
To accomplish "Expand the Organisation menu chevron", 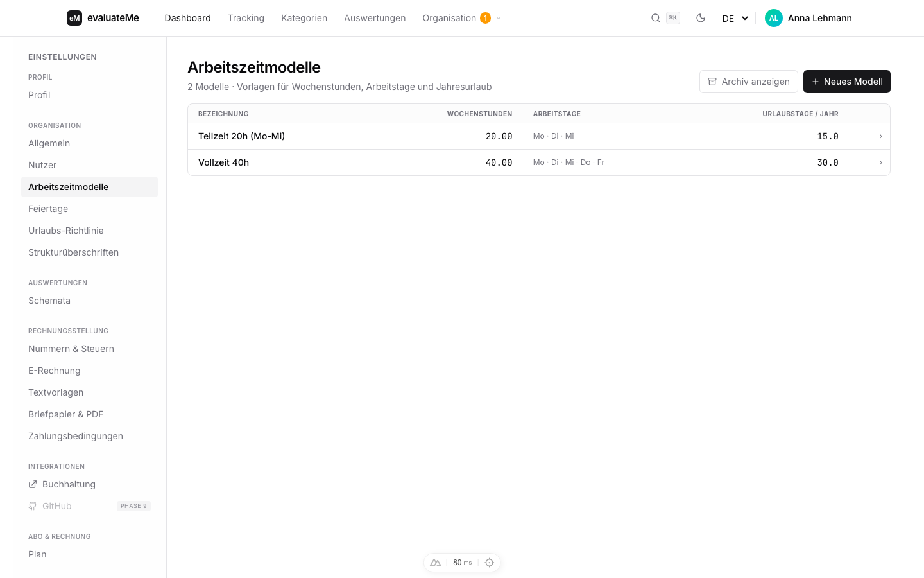I will point(499,18).
